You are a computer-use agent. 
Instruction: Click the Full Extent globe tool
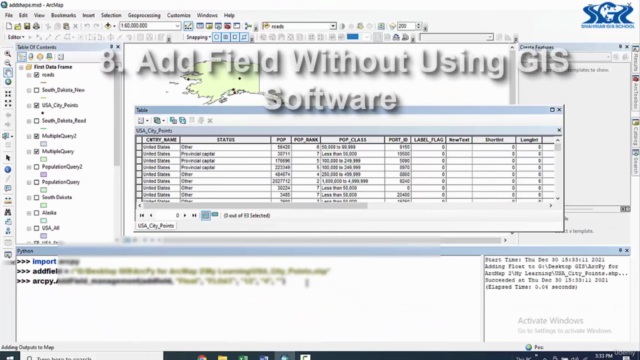8,82
